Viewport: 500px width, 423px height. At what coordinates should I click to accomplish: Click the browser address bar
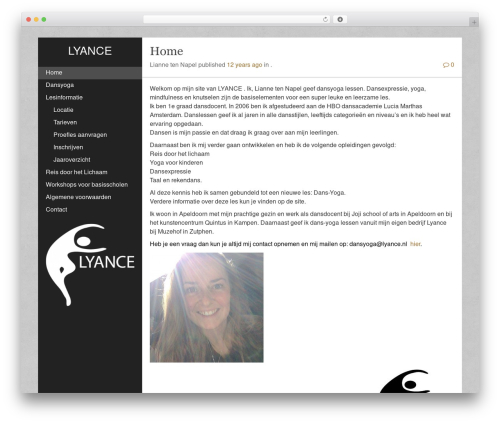236,20
